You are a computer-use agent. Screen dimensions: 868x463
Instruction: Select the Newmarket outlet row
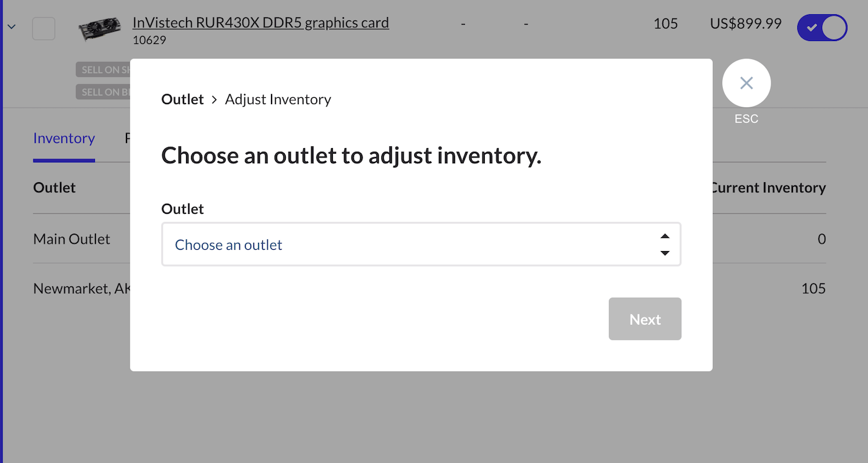pos(81,288)
